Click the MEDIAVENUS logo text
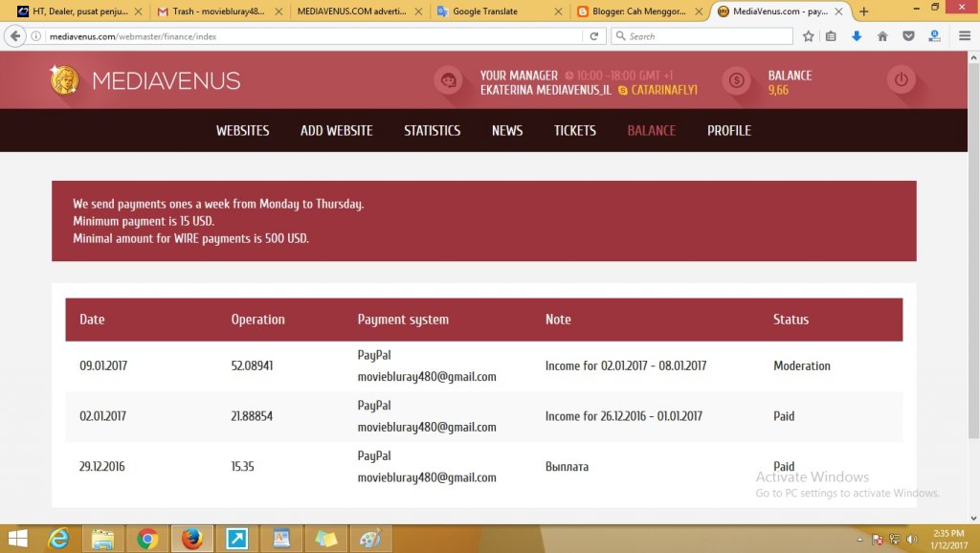This screenshot has width=980, height=553. (x=167, y=80)
